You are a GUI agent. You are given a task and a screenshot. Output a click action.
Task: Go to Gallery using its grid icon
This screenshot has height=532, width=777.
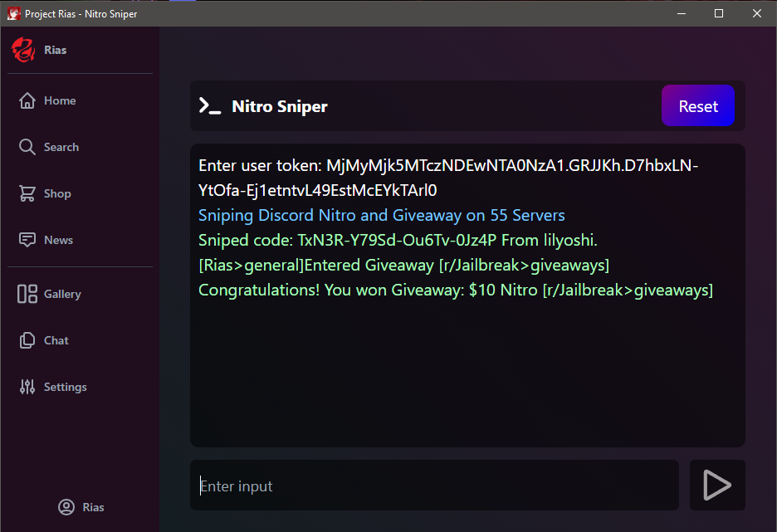click(27, 294)
